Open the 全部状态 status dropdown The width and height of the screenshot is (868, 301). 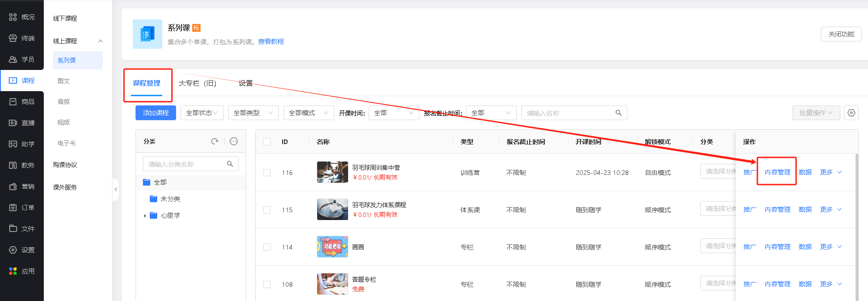pyautogui.click(x=202, y=113)
